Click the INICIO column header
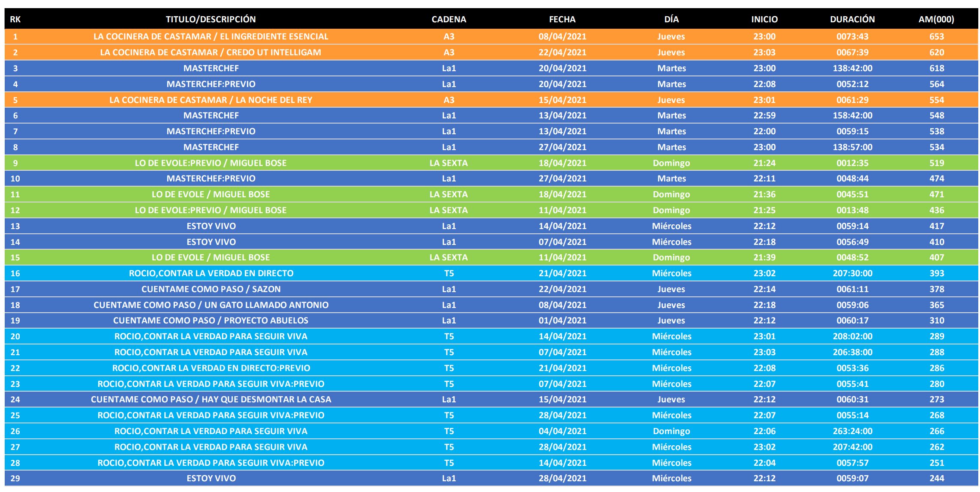Viewport: 980px width, 492px height. [764, 19]
